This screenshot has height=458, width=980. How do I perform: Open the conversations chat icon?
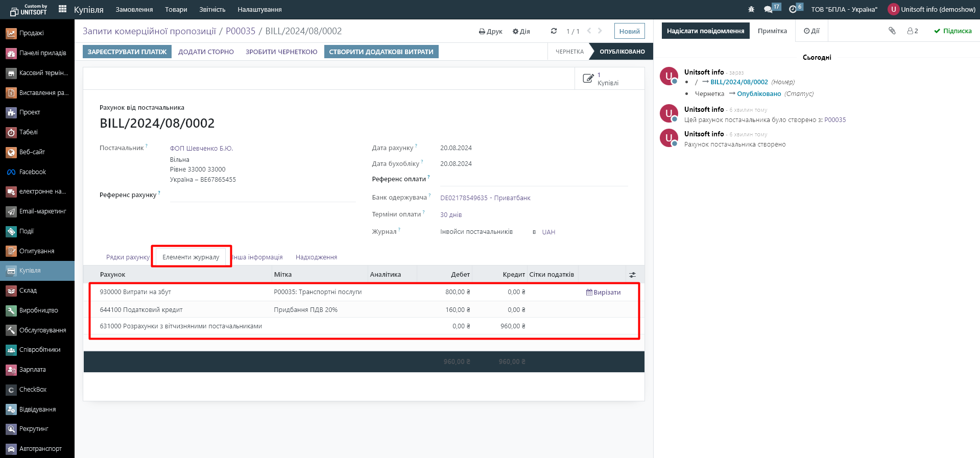pos(768,9)
